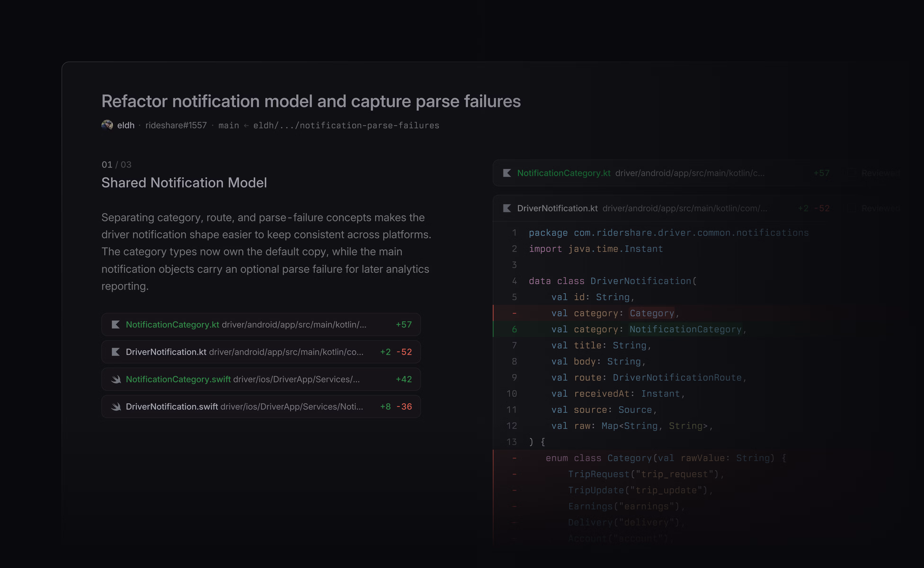Click line 4 data class DriverNotification(
This screenshot has height=568, width=924.
point(613,281)
